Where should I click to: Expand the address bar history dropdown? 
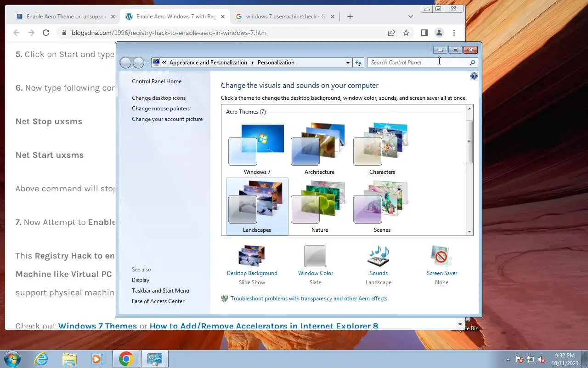pos(348,63)
